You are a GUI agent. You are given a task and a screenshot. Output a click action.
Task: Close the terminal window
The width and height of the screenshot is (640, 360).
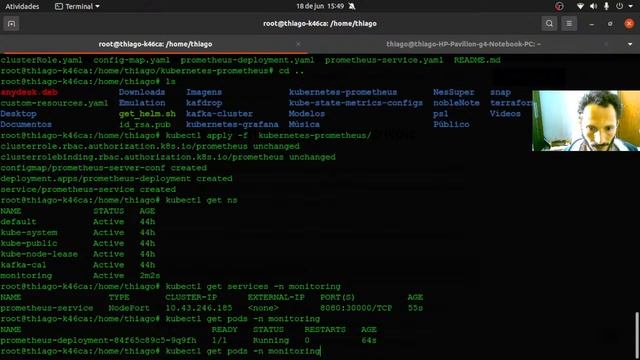click(x=629, y=24)
